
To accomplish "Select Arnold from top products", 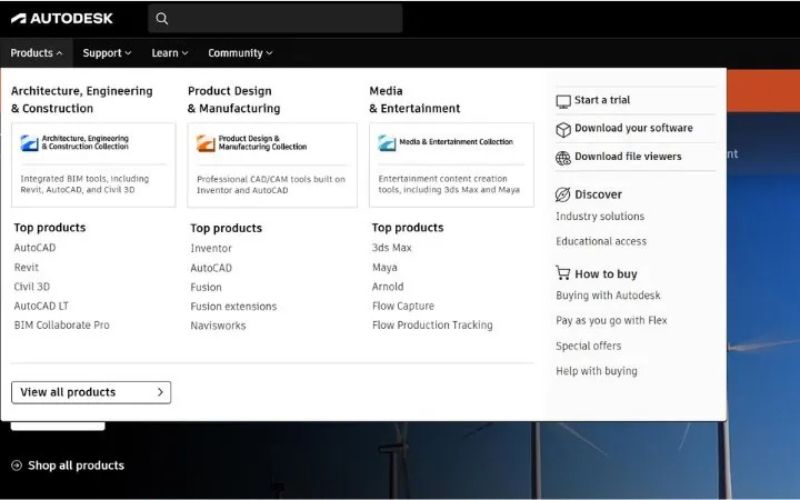I will coord(387,287).
